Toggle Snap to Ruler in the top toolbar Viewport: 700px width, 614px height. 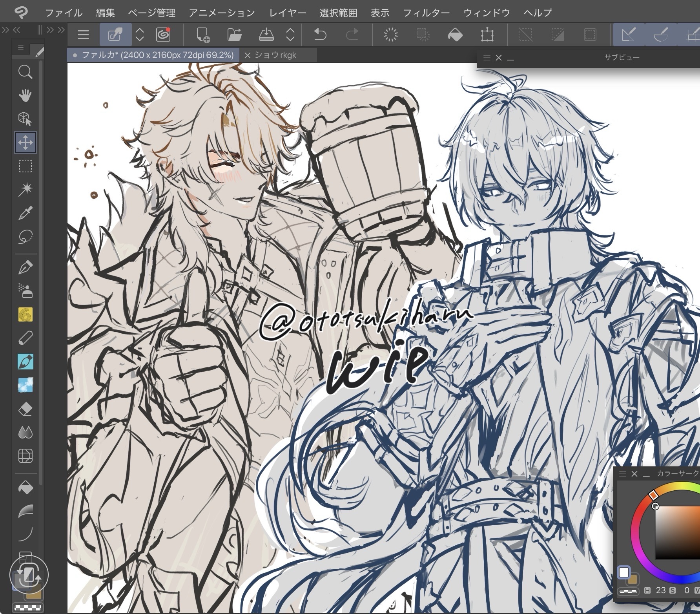click(629, 35)
